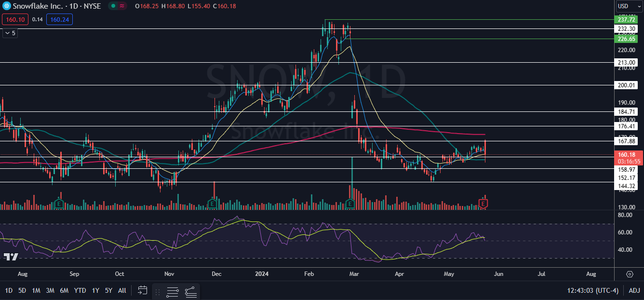Viewport: 644px width, 300px height.
Task: Click the earnings E marker near March
Action: pyautogui.click(x=350, y=205)
